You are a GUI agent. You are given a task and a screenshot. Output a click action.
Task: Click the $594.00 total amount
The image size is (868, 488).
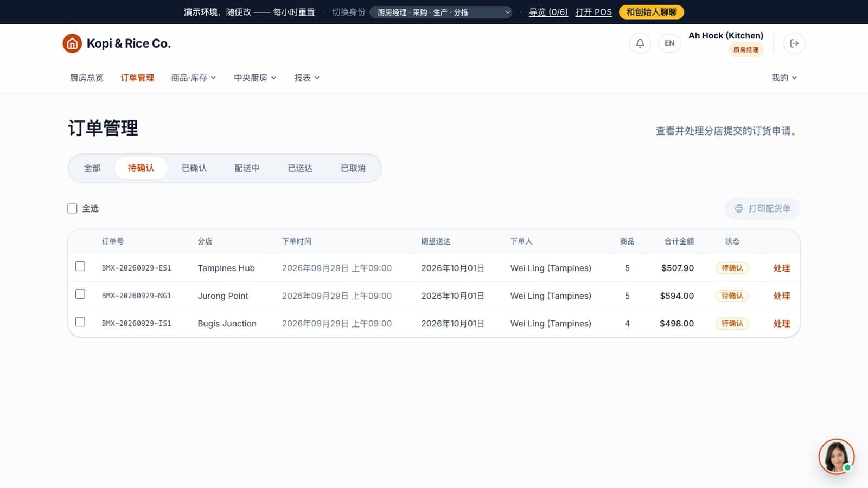tap(676, 296)
